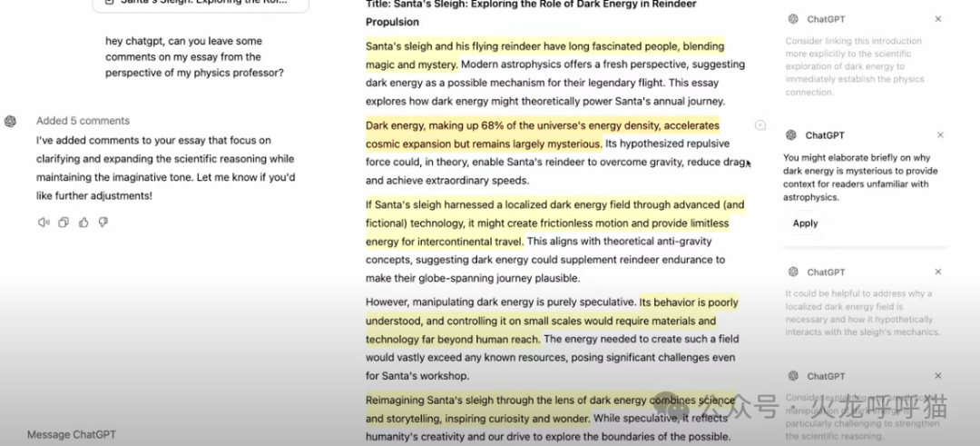Give thumbs up to the response
Image resolution: width=980 pixels, height=446 pixels.
pos(83,222)
